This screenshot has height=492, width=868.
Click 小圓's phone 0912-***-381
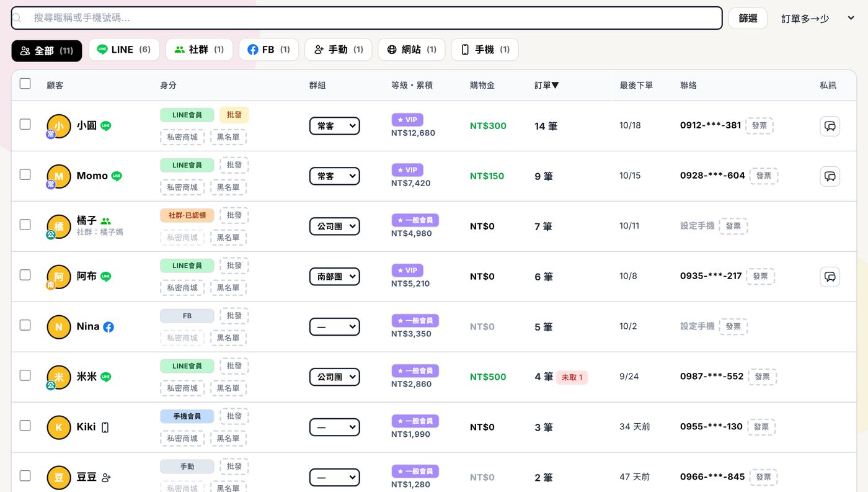711,125
